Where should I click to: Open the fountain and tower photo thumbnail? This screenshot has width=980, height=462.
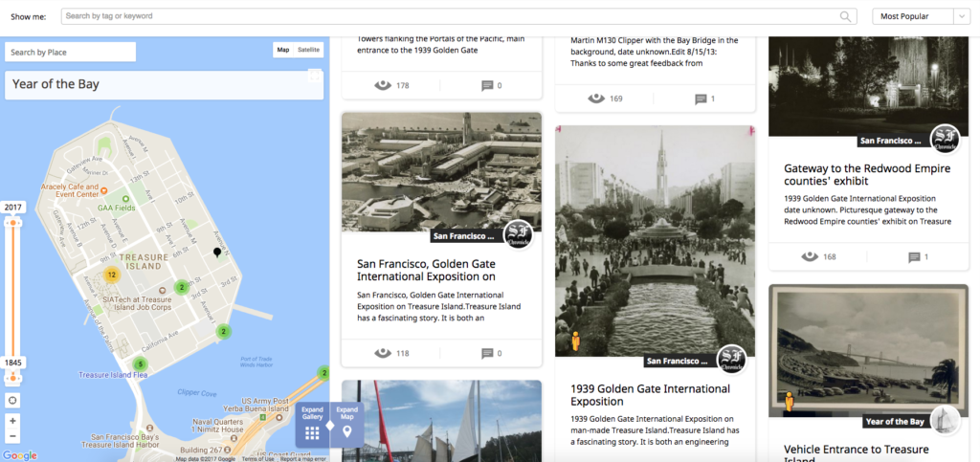tap(655, 241)
